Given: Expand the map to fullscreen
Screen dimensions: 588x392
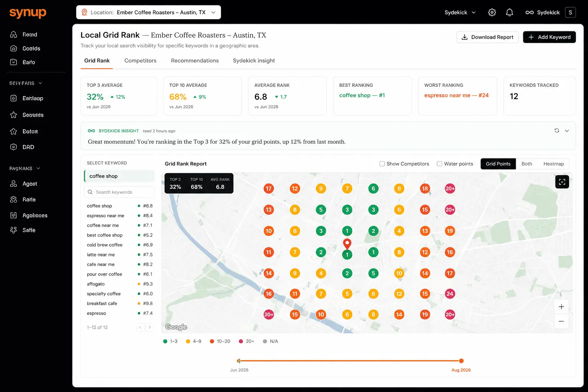Looking at the screenshot, I should 562,182.
